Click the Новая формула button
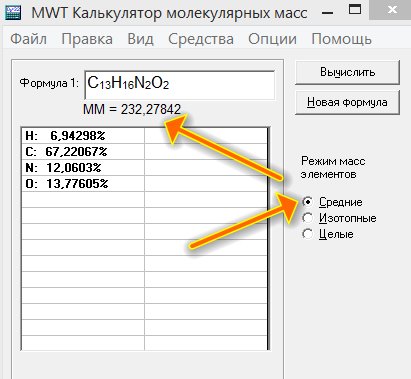Screen dimensions: 411x379 coord(347,102)
